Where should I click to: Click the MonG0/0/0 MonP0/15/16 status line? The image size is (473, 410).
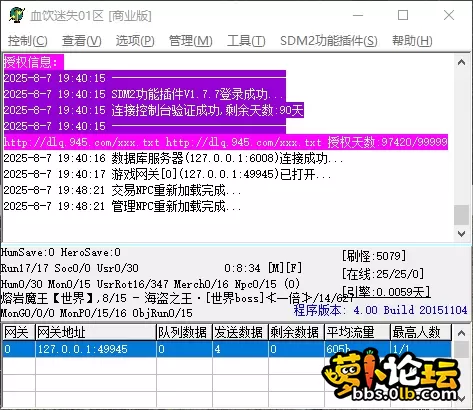pos(97,313)
